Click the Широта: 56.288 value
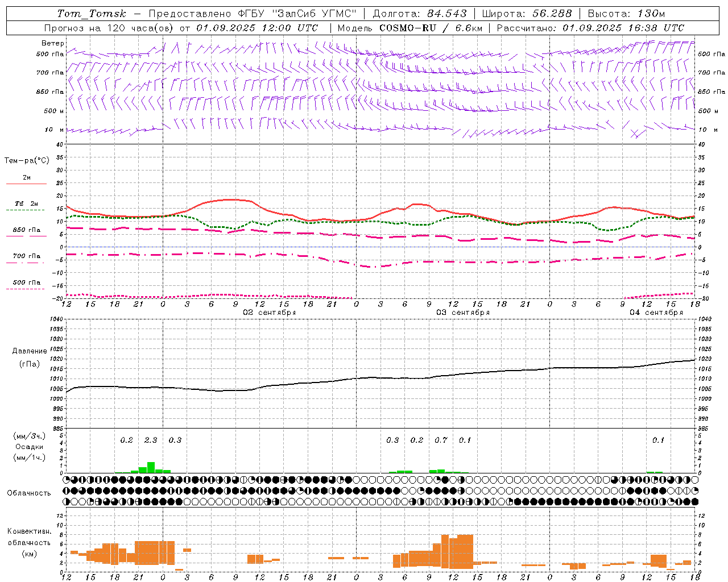The height and width of the screenshot is (582, 728). [x=527, y=14]
